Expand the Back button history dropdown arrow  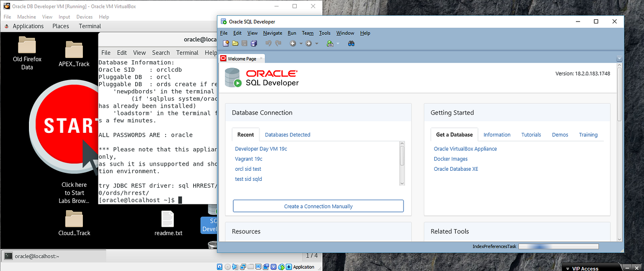(x=301, y=44)
